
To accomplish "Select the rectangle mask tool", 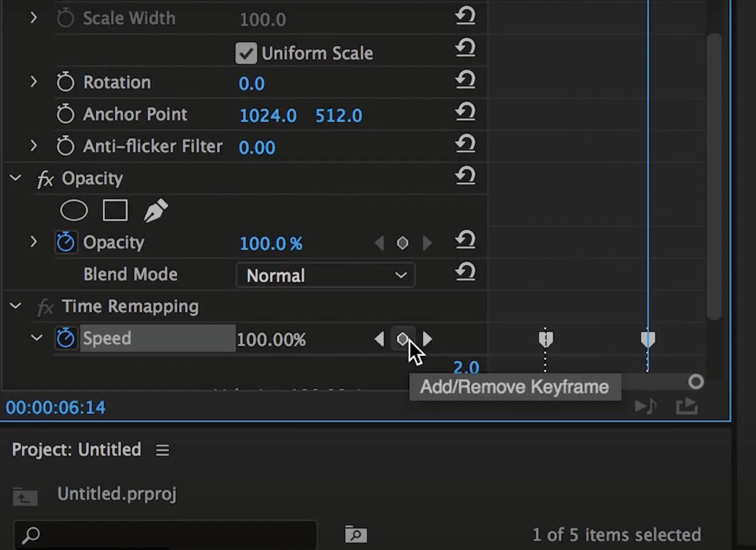I will (115, 210).
